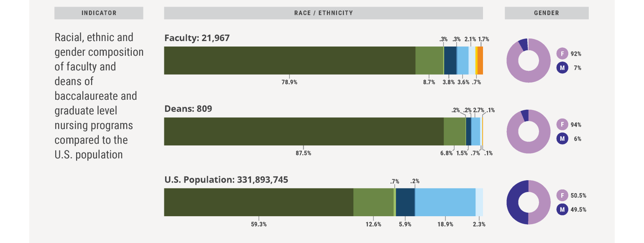Select the F badge beside 94%
Screen dimensions: 644x243
point(562,124)
